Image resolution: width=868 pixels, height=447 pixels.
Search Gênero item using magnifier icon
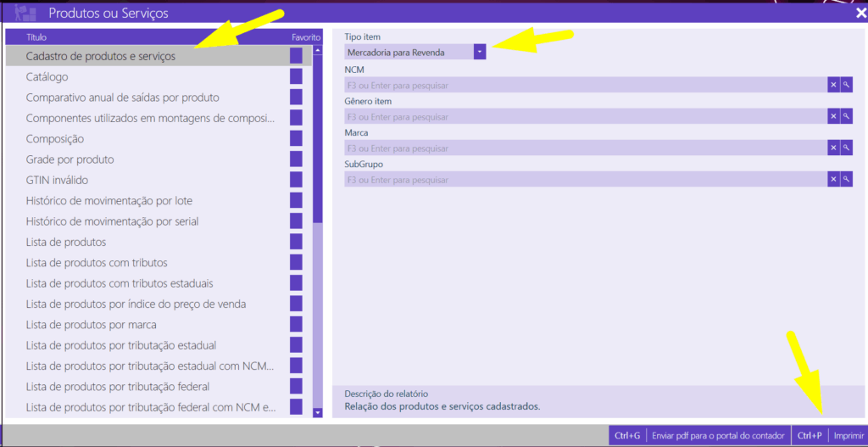coord(846,116)
